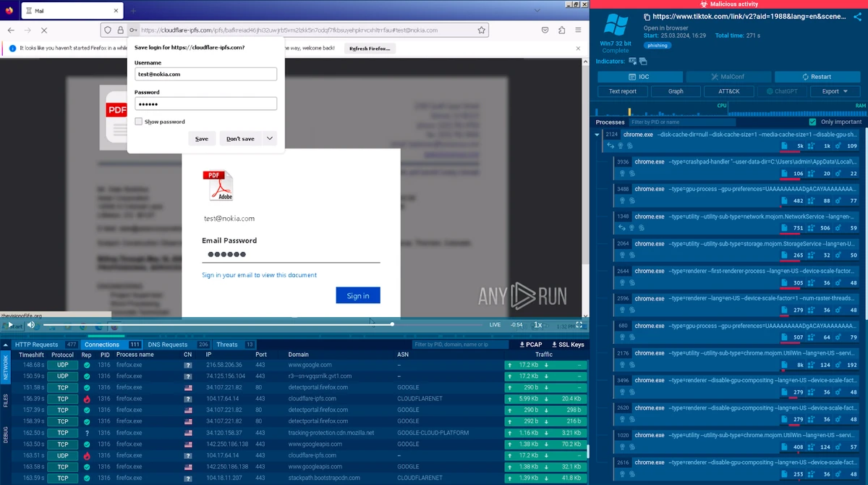
Task: Toggle the Only important checkbox
Action: pos(813,122)
